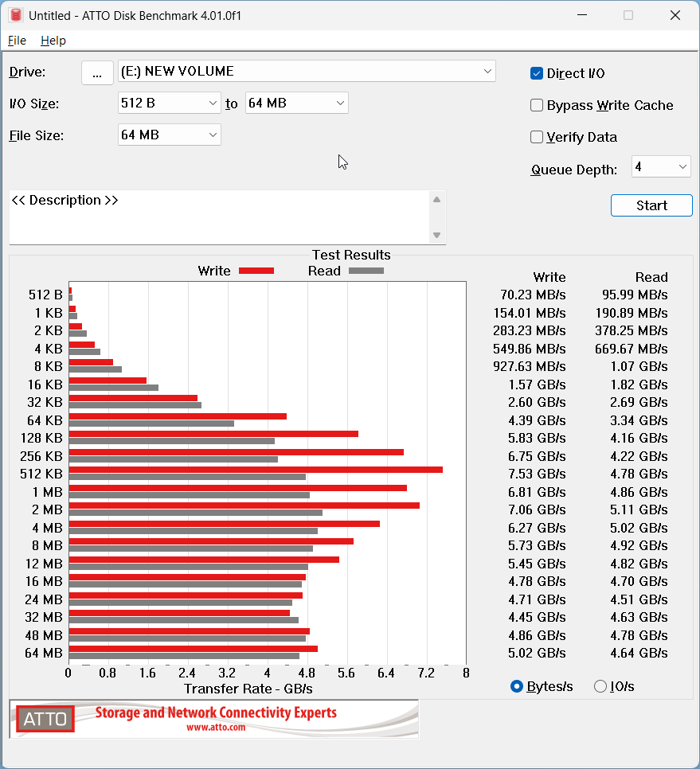Open the I/O Size minimum dropdown 512 B
700x769 pixels.
click(x=170, y=103)
